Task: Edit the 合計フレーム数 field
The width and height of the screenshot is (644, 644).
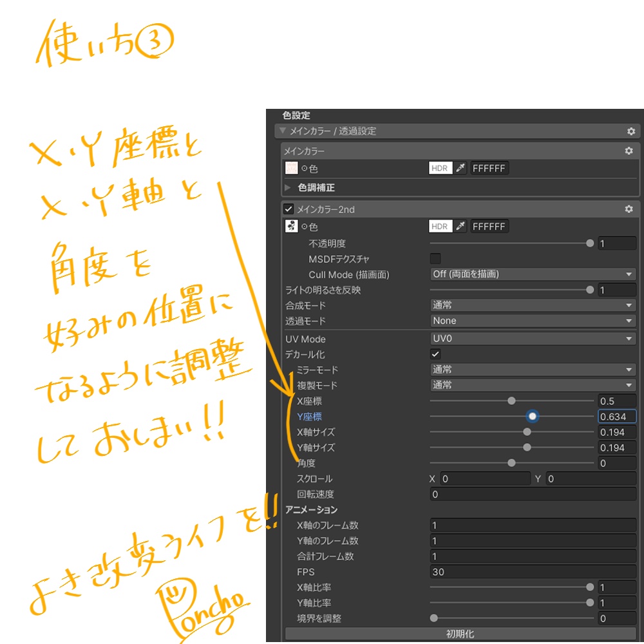Action: click(x=533, y=556)
